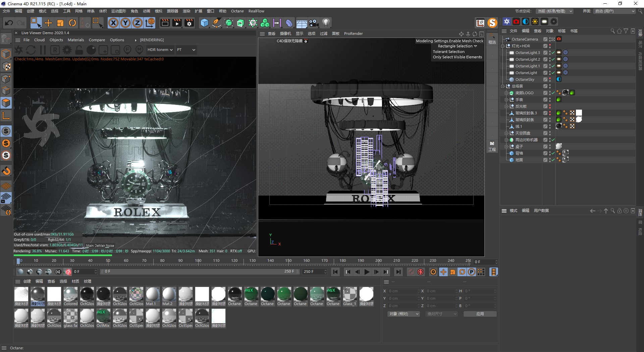Render the active view with clapperboard icon
Screen dimensions: 644x352
[x=165, y=23]
